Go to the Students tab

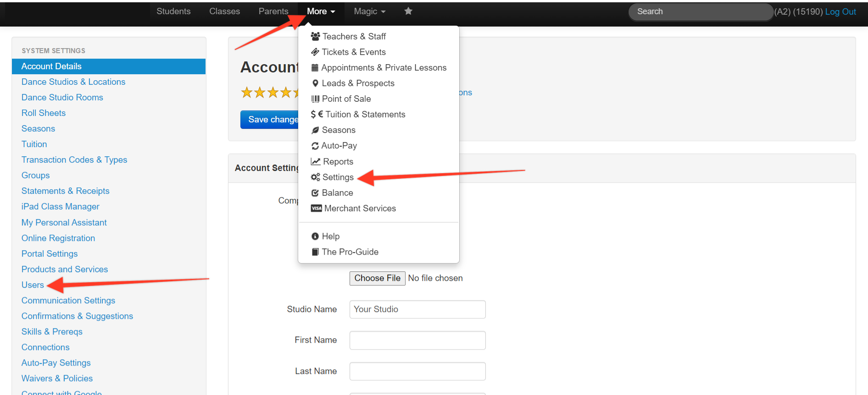pyautogui.click(x=173, y=11)
